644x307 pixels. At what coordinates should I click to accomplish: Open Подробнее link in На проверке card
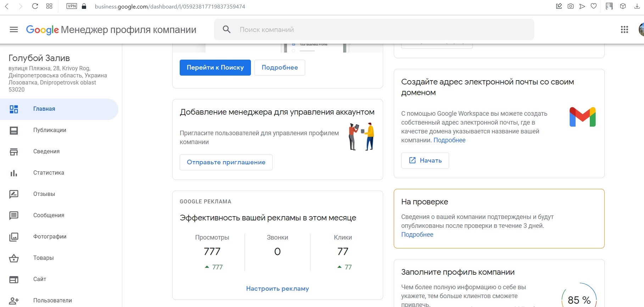pyautogui.click(x=417, y=235)
